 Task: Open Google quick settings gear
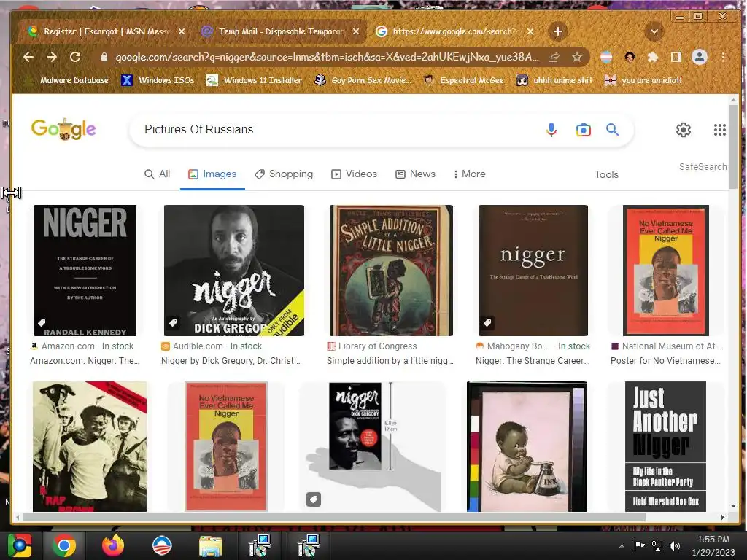[x=683, y=130]
